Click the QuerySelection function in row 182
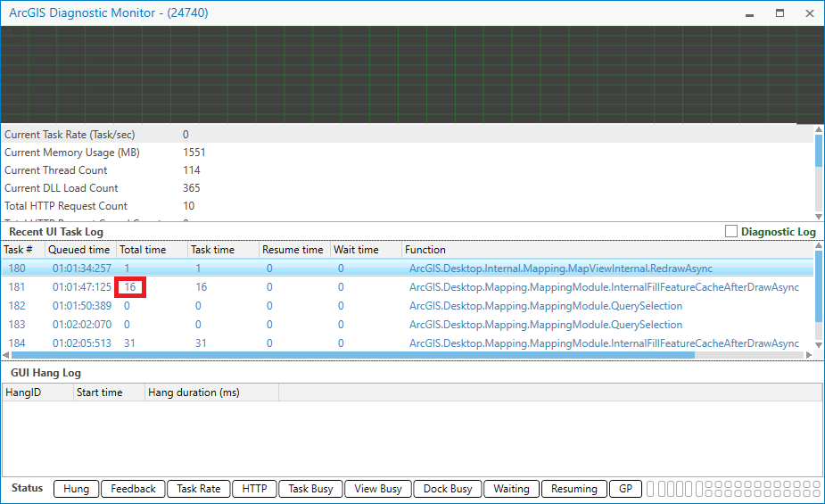 546,306
